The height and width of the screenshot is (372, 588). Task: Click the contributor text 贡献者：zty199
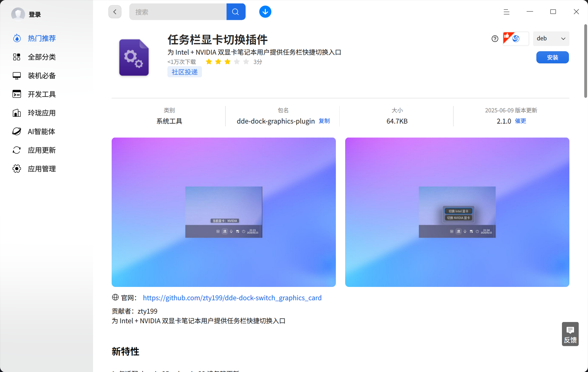tap(135, 311)
